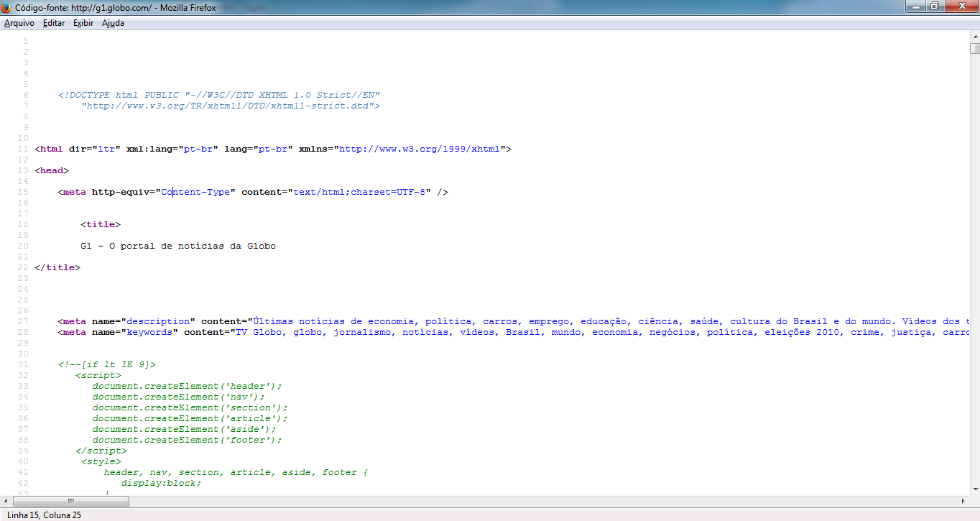Click the '<!--[if lt IE 9]>' comment

[106, 364]
